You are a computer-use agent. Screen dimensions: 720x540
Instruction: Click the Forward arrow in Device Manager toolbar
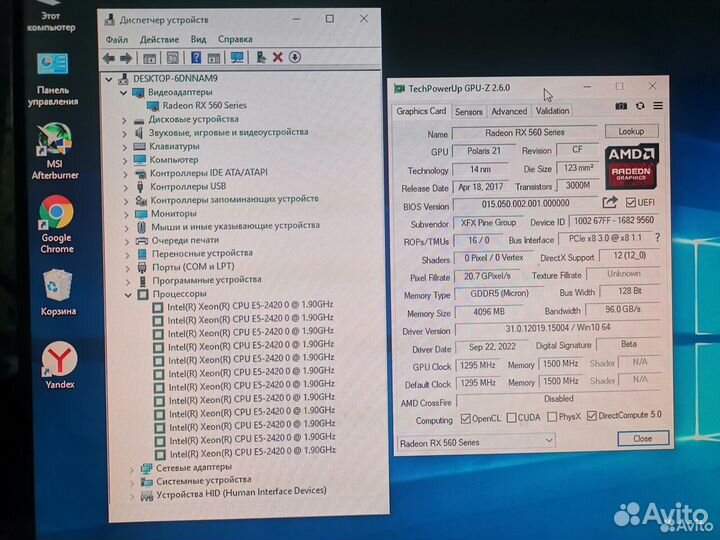tap(126, 58)
